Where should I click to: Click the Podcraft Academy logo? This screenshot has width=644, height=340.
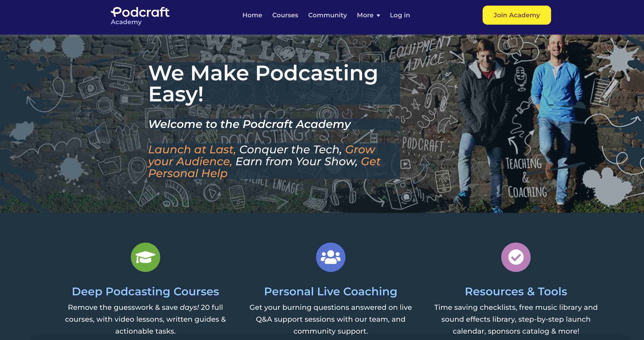pyautogui.click(x=139, y=15)
